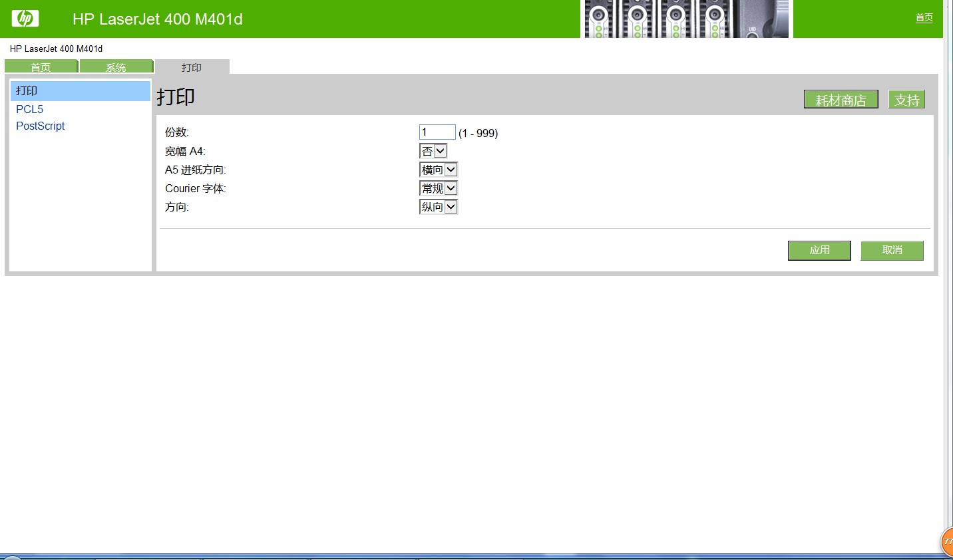Viewport: 953px width, 560px height.
Task: Open the 首页 tab
Action: [x=41, y=67]
